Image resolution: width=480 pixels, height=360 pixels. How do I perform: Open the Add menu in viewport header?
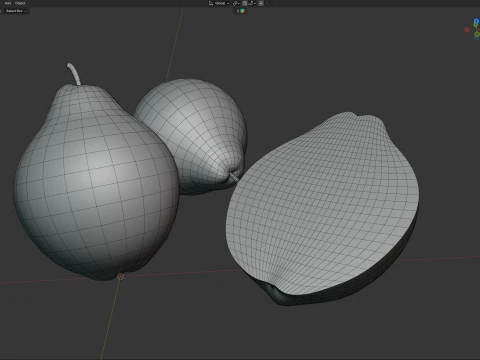8,3
